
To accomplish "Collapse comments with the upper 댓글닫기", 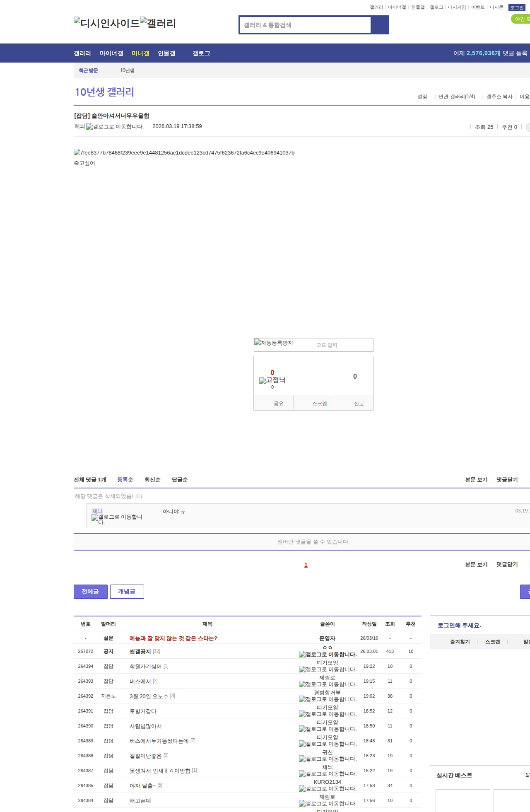I will click(507, 480).
